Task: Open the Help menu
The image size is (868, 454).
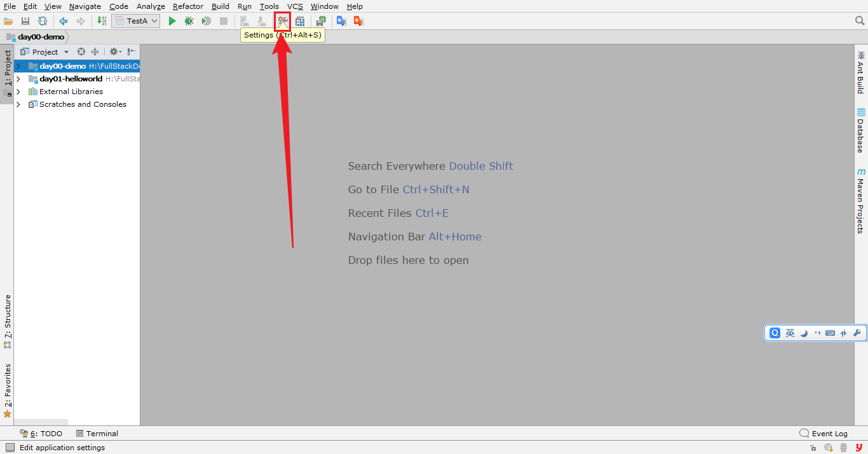Action: tap(355, 6)
